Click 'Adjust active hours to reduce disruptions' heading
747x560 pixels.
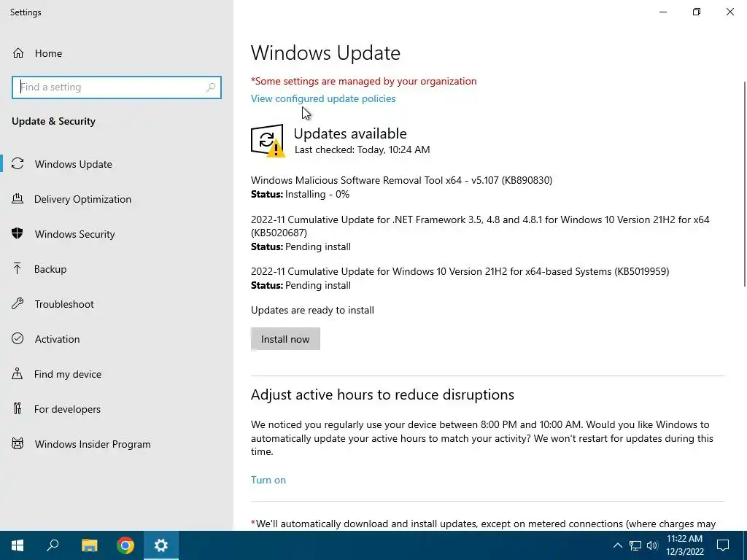pyautogui.click(x=382, y=394)
